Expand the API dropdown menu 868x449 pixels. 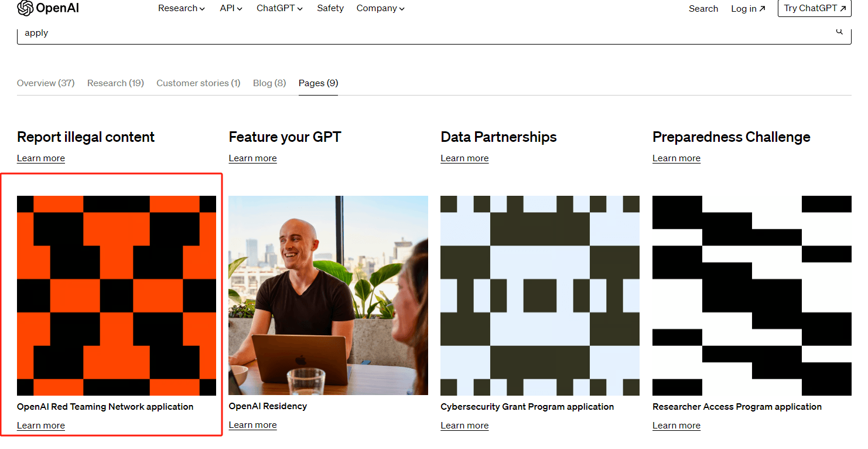point(231,8)
